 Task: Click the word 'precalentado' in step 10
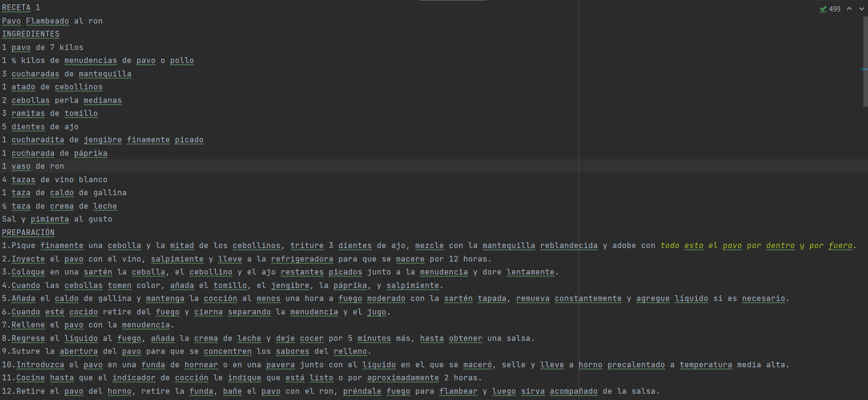click(636, 365)
